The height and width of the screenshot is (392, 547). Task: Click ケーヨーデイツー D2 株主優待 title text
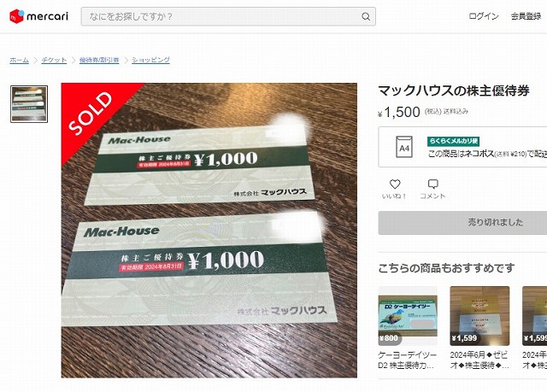point(408,360)
